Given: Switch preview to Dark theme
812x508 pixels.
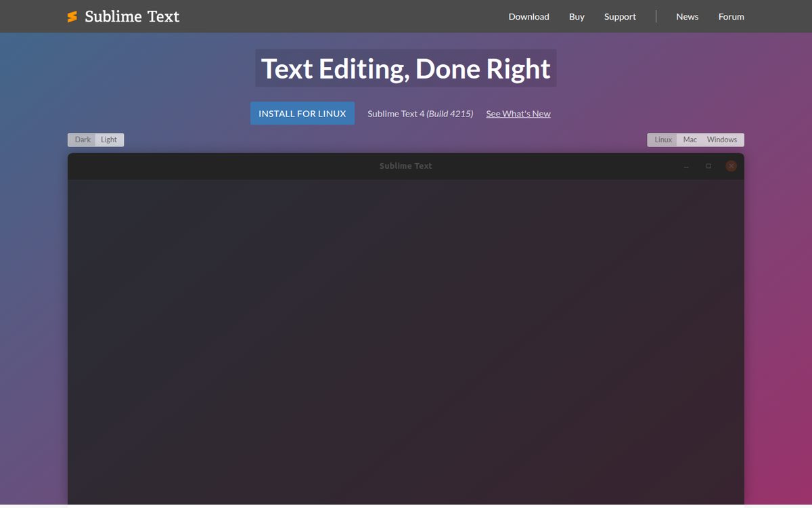Looking at the screenshot, I should click(82, 140).
